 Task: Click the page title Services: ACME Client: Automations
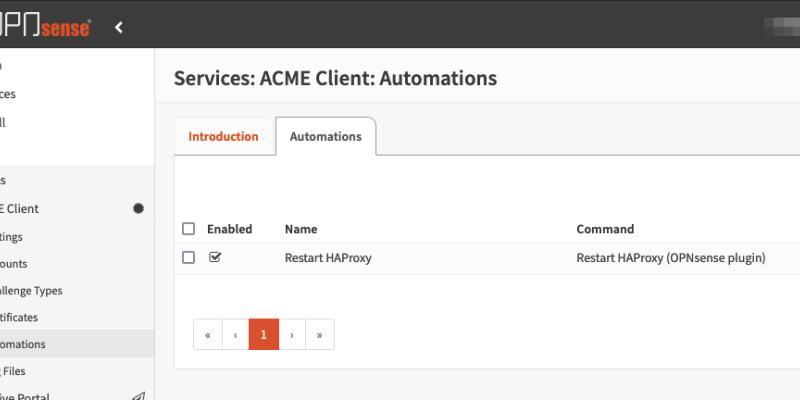coord(335,79)
